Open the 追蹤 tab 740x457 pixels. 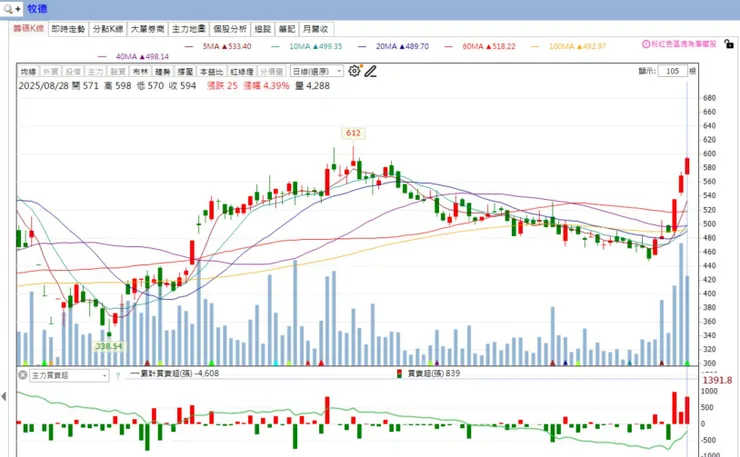[x=262, y=29]
